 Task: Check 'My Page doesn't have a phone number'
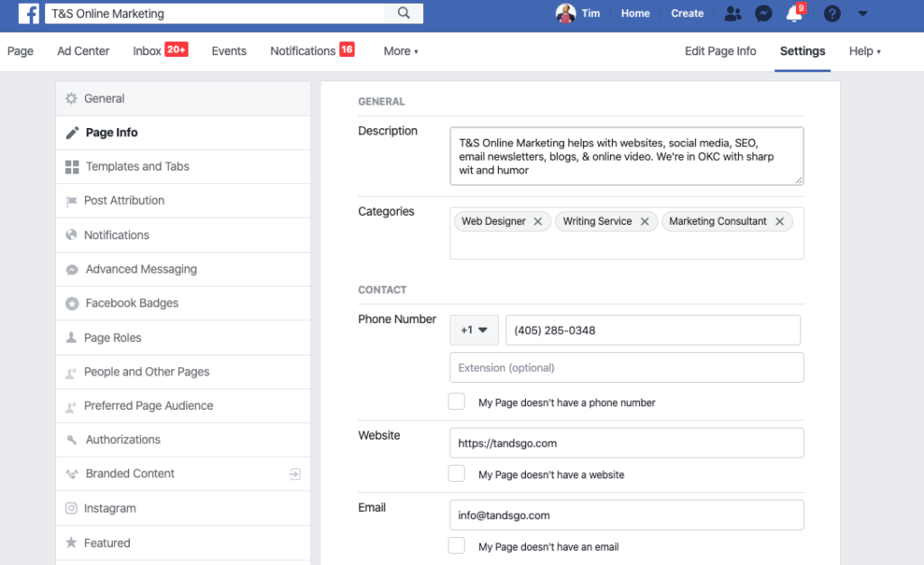click(457, 401)
